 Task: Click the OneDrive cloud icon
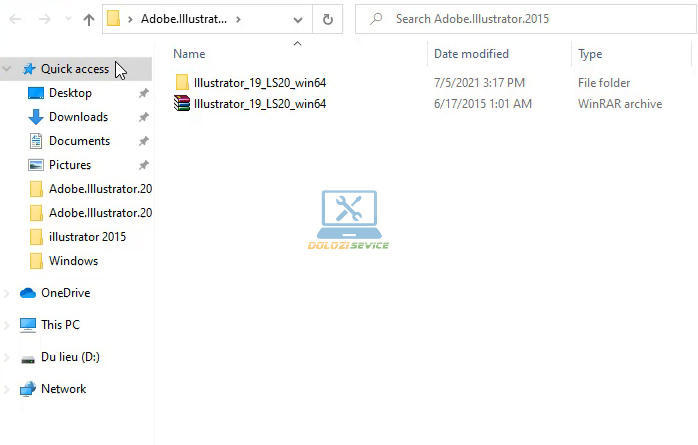click(x=28, y=293)
